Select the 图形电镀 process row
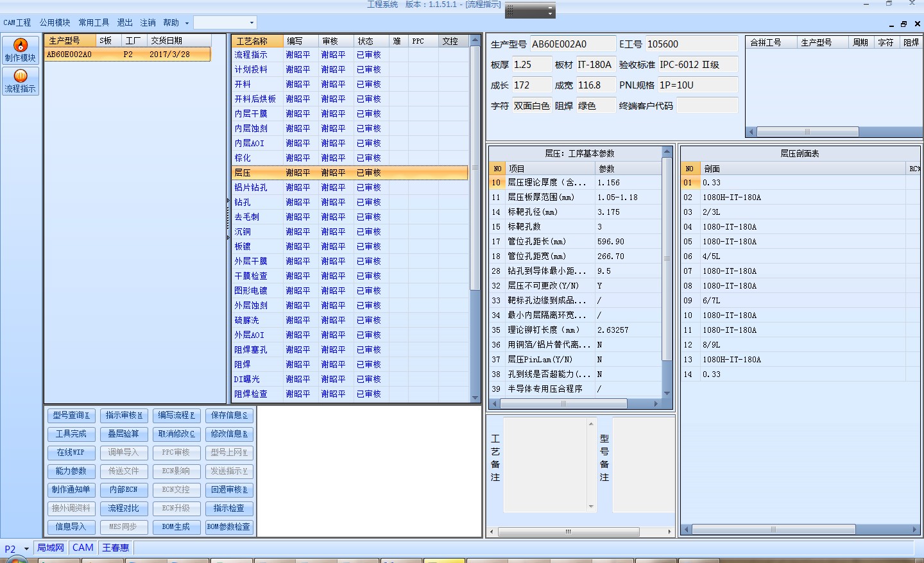924x563 pixels. coord(350,291)
